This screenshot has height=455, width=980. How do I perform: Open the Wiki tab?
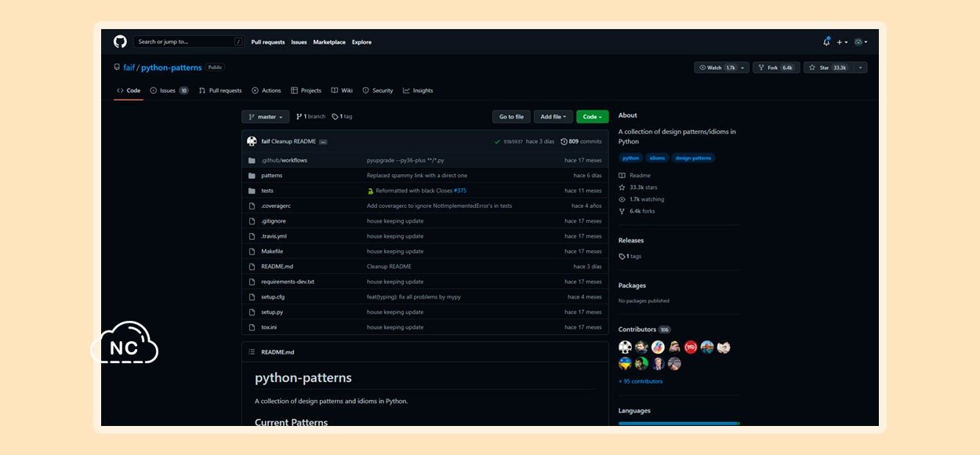(342, 90)
